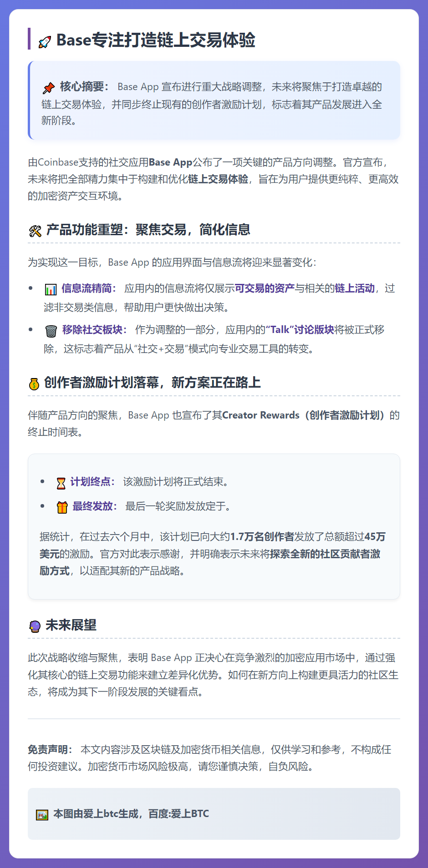Viewport: 428px width, 868px height.
Task: Click the 核心摘要 label
Action: coord(85,87)
